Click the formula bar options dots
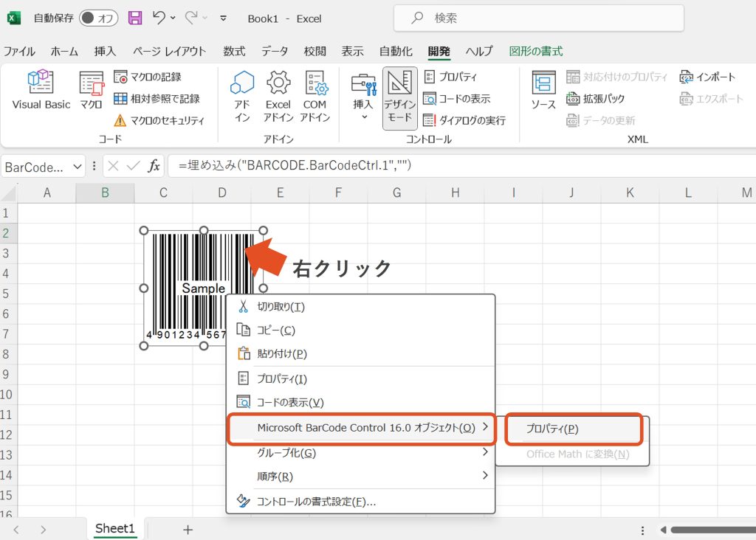756x540 pixels. pos(94,166)
